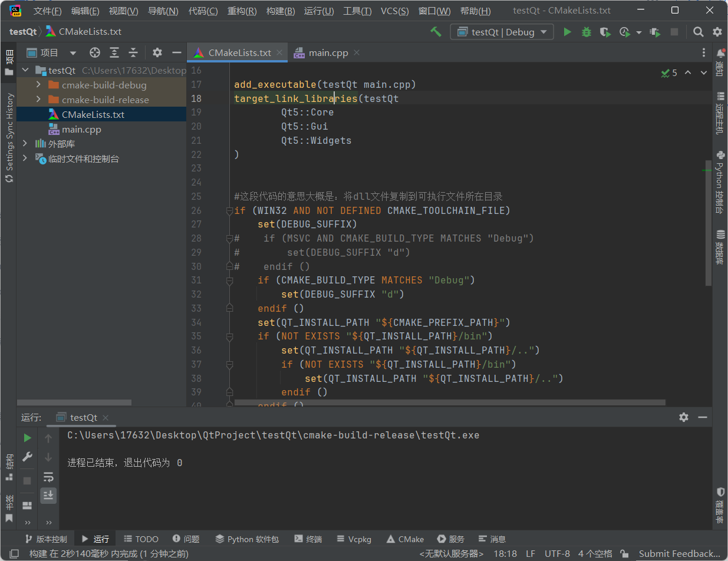This screenshot has width=728, height=561.
Task: Open the 重构(R) menu
Action: tap(242, 11)
